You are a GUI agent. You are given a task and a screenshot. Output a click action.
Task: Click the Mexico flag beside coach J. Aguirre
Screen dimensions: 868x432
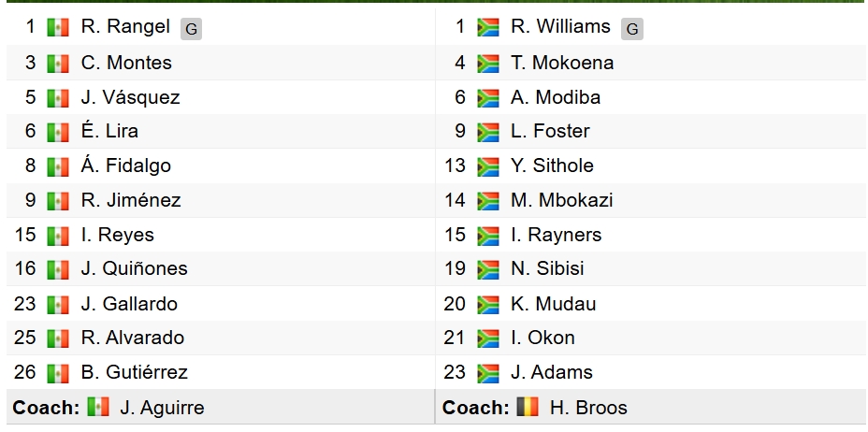click(98, 407)
